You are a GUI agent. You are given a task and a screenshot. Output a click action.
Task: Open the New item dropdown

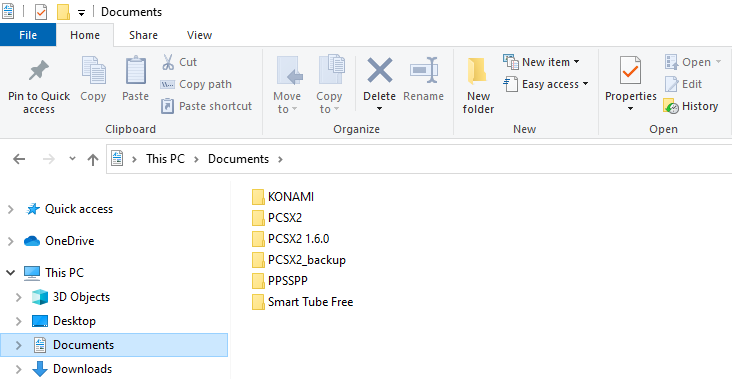tap(542, 62)
